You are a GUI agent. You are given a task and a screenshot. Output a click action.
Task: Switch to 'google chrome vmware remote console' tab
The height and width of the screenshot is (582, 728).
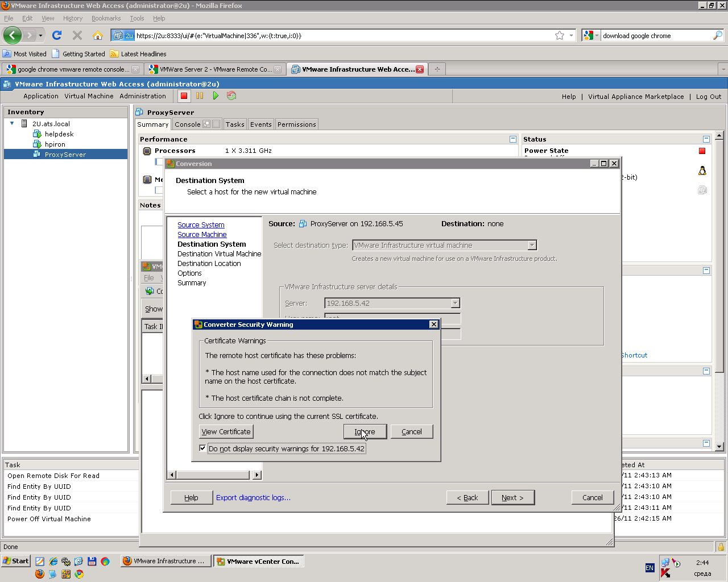pos(72,69)
